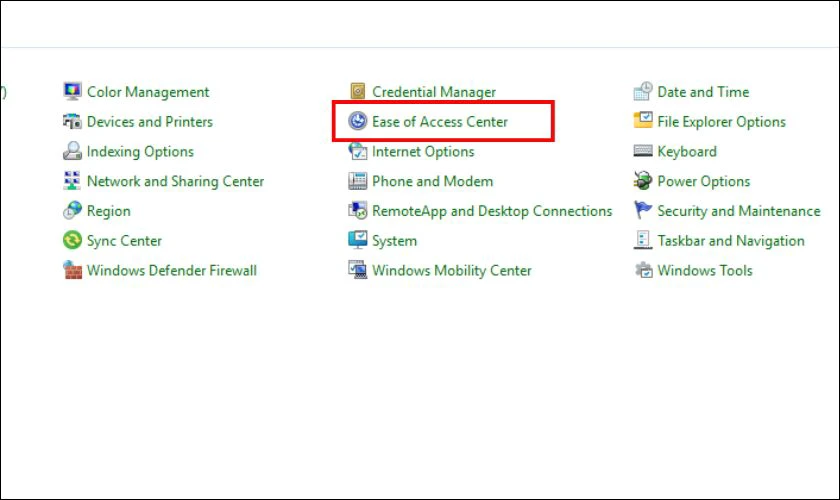Select Indexing Options text link
840x500 pixels.
tap(140, 152)
